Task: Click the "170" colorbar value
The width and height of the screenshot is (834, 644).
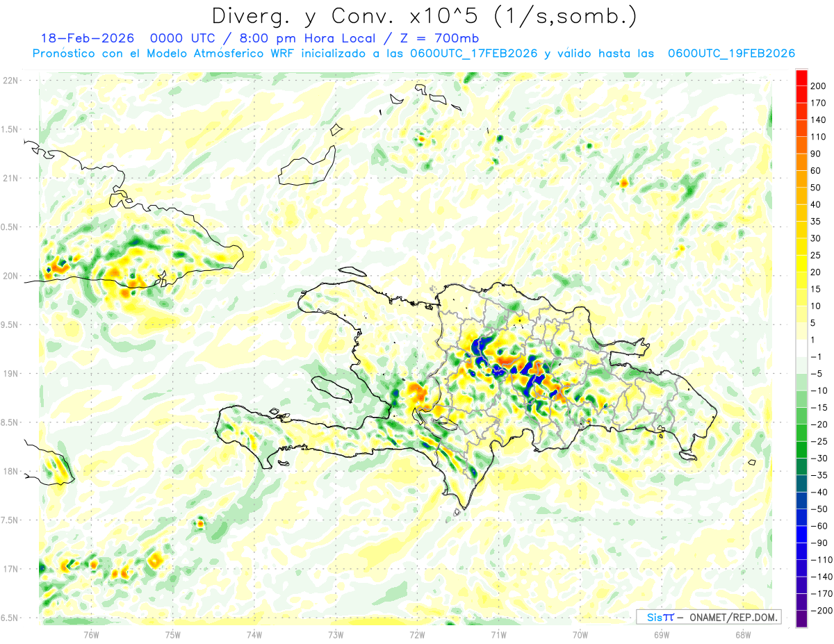Action: 819,103
